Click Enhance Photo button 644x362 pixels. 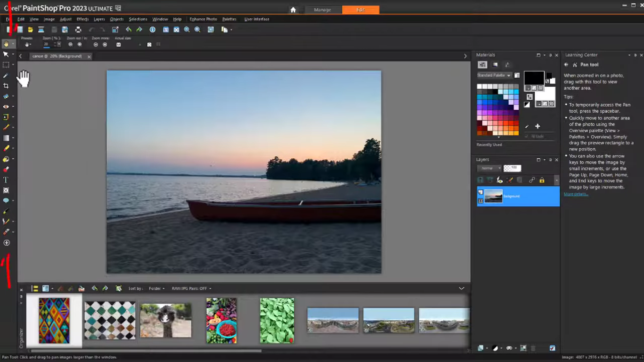203,19
